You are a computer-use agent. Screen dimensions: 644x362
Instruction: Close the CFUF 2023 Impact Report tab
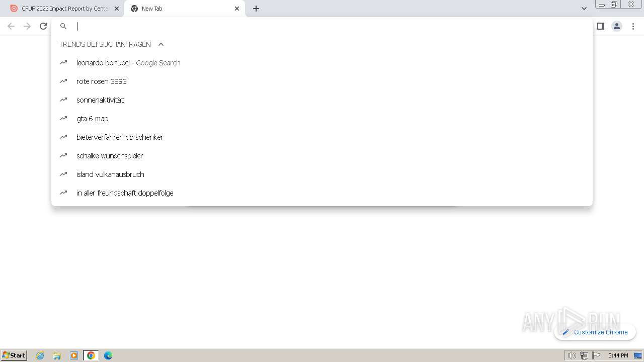[117, 9]
